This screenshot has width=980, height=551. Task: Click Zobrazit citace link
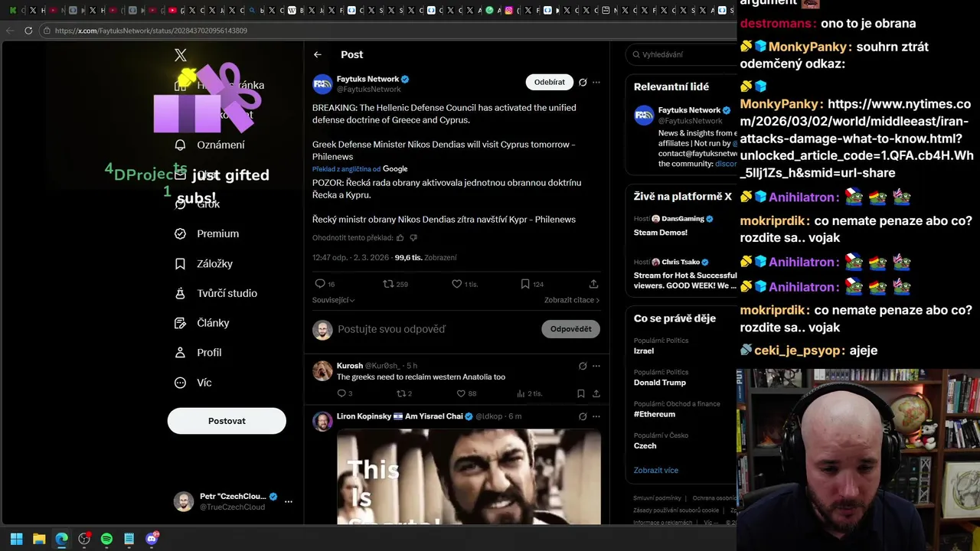tap(572, 300)
